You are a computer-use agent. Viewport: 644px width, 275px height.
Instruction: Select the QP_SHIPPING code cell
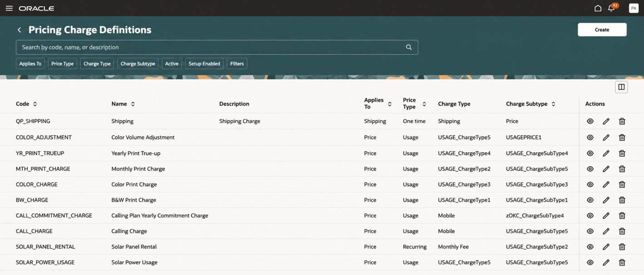click(x=33, y=121)
